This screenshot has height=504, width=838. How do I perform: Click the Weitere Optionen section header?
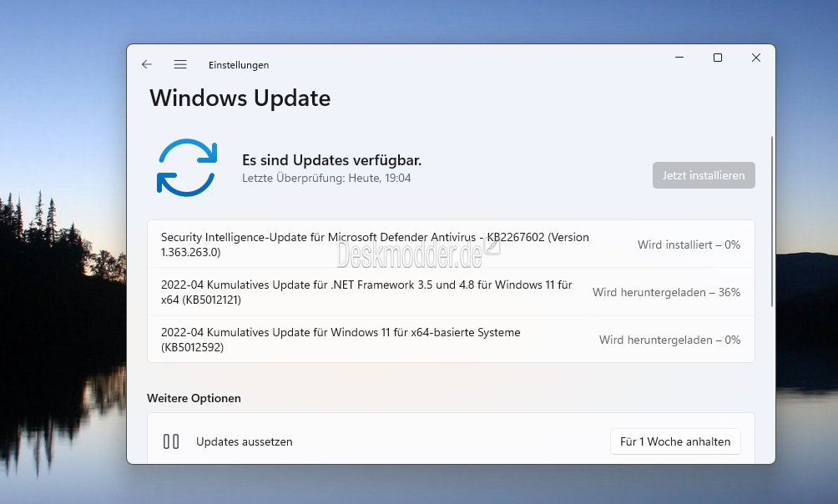click(x=194, y=398)
